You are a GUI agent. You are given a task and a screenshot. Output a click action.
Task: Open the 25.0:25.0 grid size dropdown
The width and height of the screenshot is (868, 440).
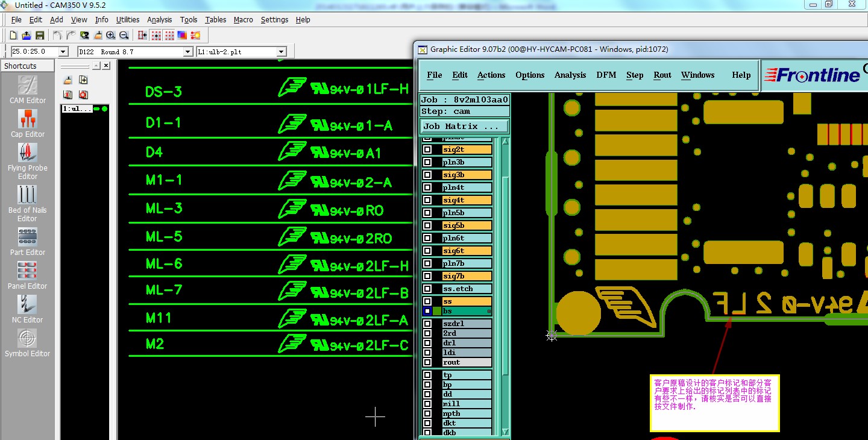point(63,52)
